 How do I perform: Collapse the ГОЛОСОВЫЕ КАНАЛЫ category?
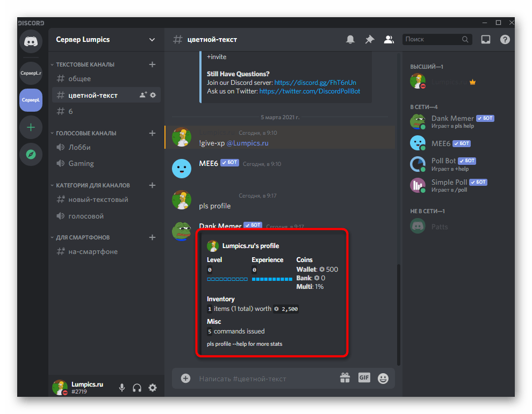tap(86, 133)
